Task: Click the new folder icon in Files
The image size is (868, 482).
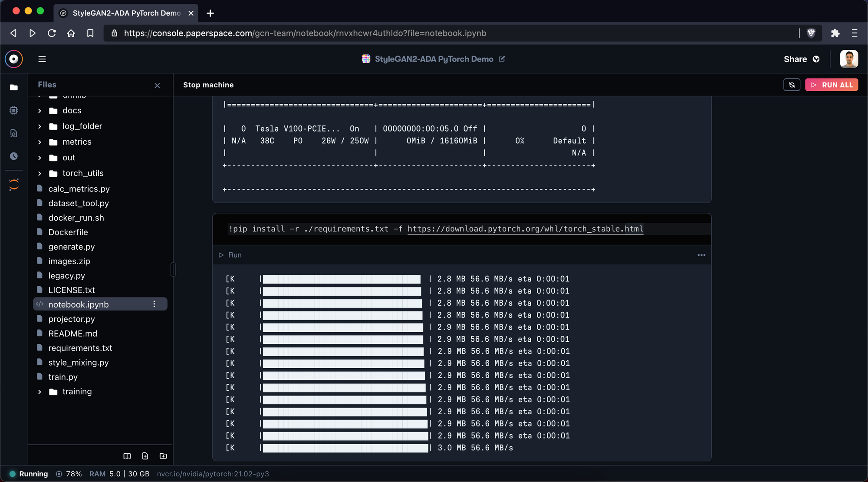Action: tap(163, 456)
